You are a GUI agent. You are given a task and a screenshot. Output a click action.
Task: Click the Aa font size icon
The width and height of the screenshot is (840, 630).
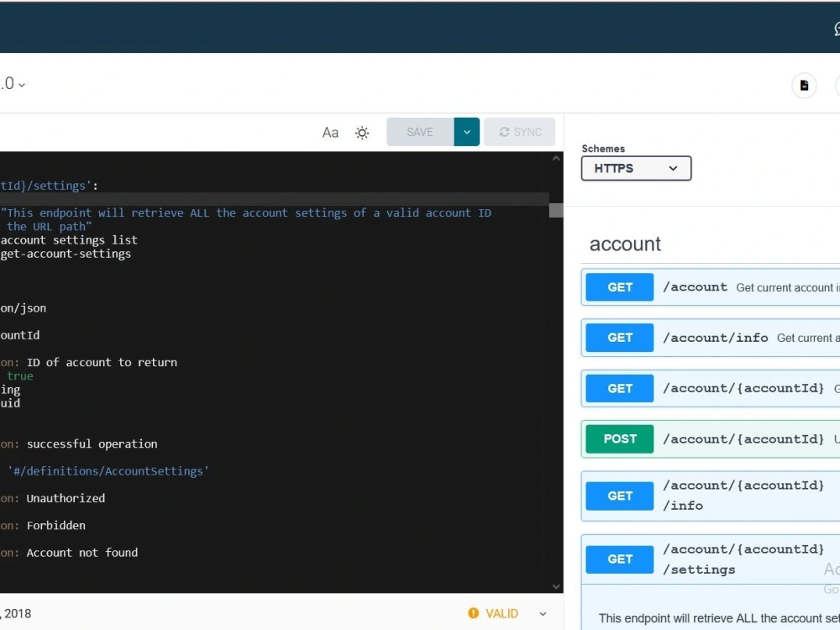[x=329, y=132]
